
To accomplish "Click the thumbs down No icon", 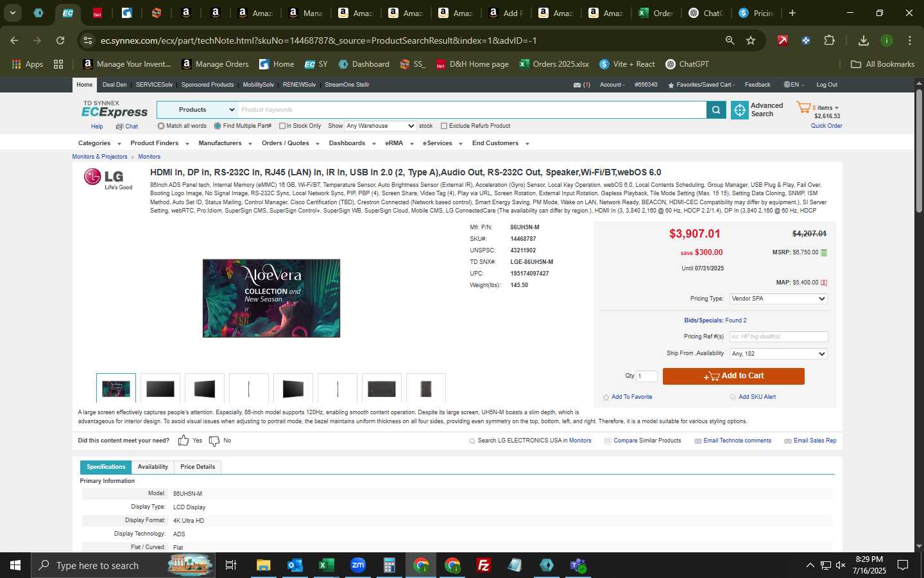I will [x=214, y=441].
